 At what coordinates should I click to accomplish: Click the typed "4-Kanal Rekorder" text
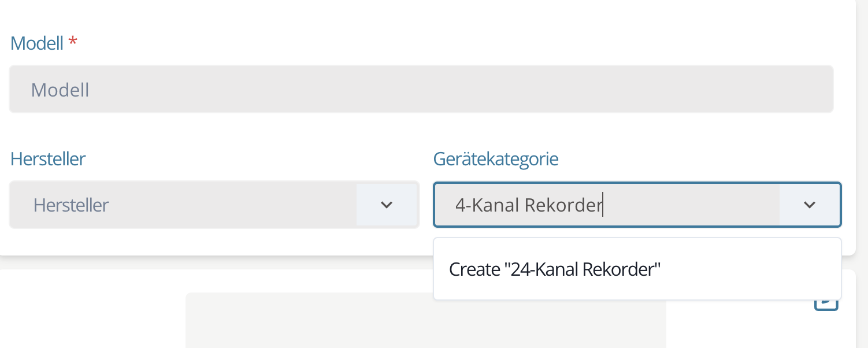528,205
